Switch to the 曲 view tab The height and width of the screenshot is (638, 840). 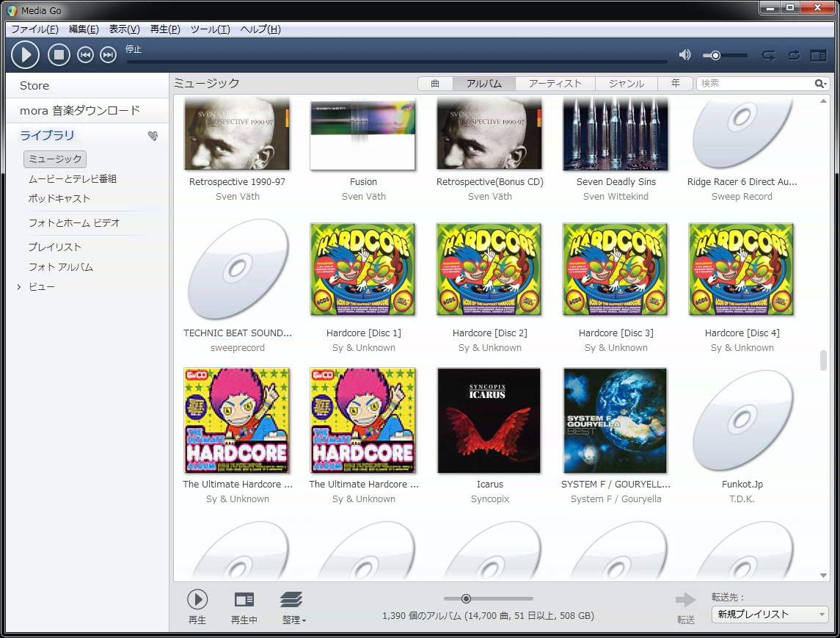[x=435, y=83]
